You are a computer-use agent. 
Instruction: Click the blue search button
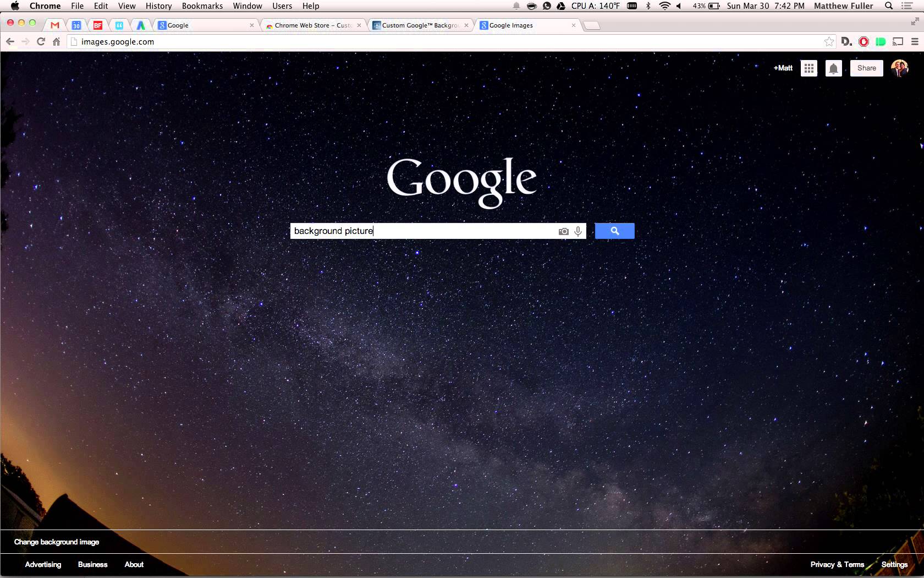point(615,231)
